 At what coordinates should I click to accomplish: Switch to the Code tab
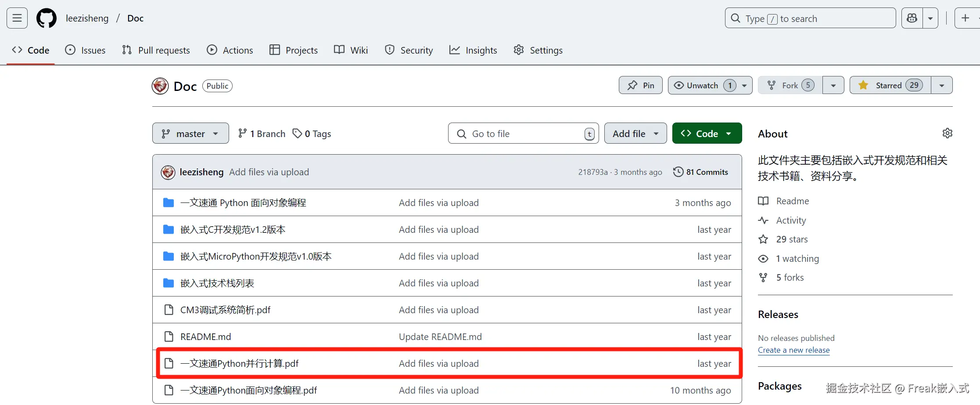coord(31,50)
